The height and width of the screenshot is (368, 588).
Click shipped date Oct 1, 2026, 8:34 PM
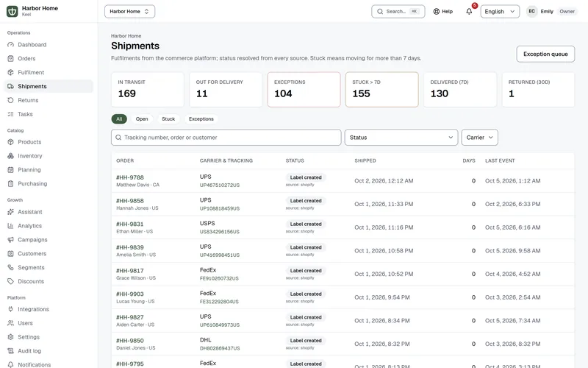point(382,321)
